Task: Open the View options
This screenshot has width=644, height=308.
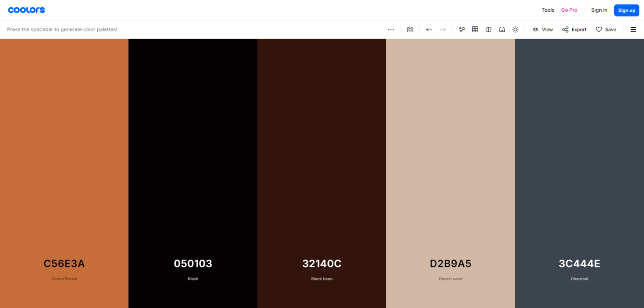Action: coord(543,29)
